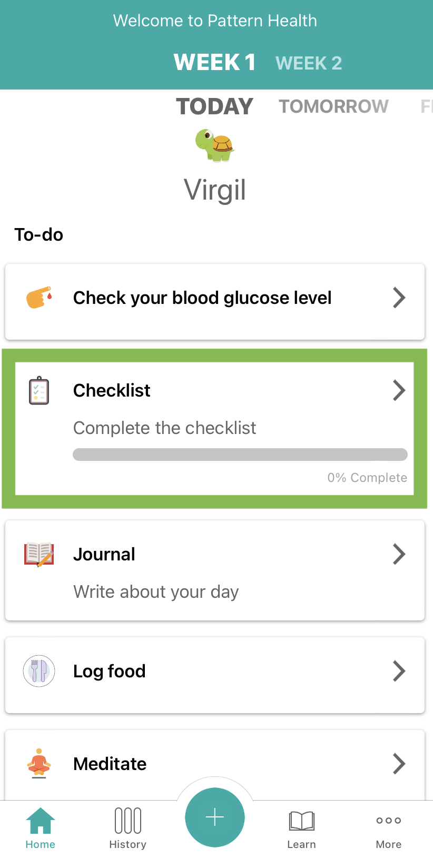Open the Home tab icon
The image size is (433, 868).
click(x=41, y=821)
